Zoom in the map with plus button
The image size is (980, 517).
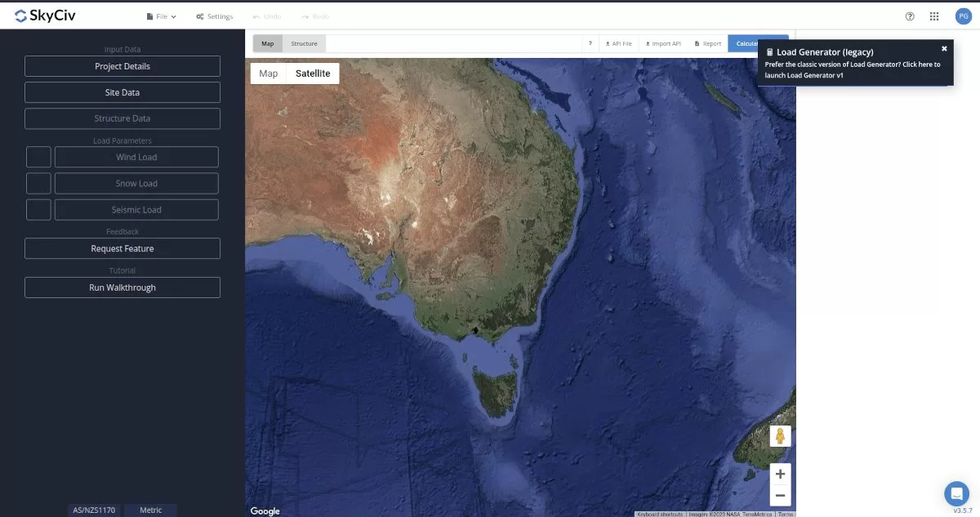[x=780, y=474]
